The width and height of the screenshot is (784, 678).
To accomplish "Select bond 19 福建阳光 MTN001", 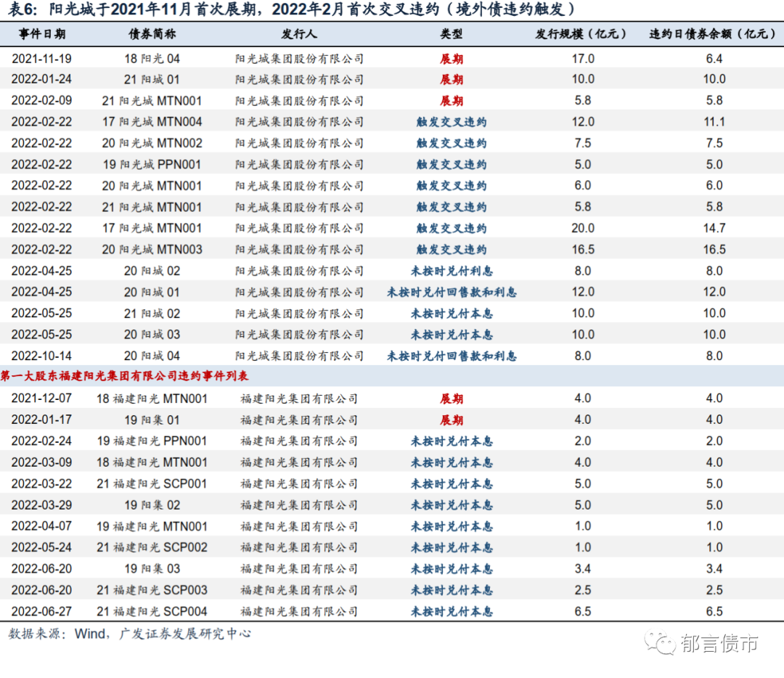I will click(x=152, y=526).
